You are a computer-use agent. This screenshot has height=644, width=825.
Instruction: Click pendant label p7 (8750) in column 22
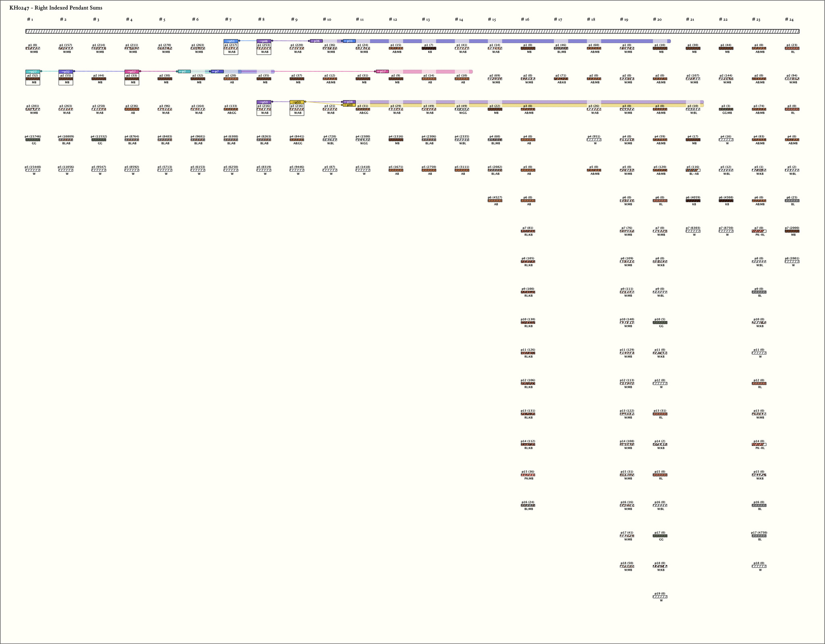[x=726, y=228]
